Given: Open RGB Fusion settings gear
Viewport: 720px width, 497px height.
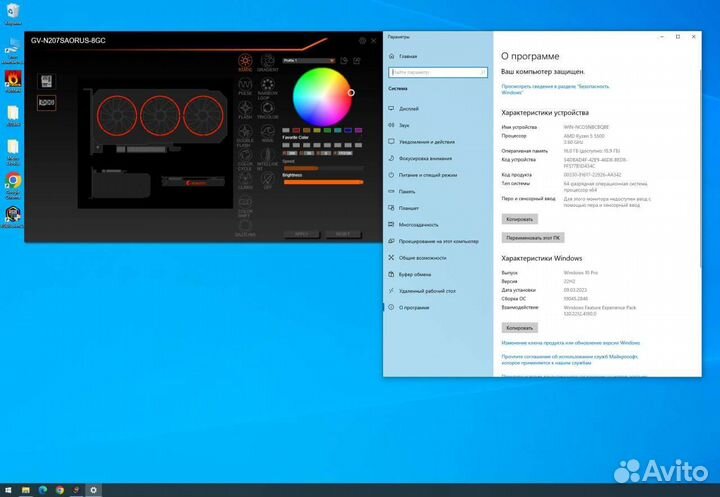Looking at the screenshot, I should point(362,40).
